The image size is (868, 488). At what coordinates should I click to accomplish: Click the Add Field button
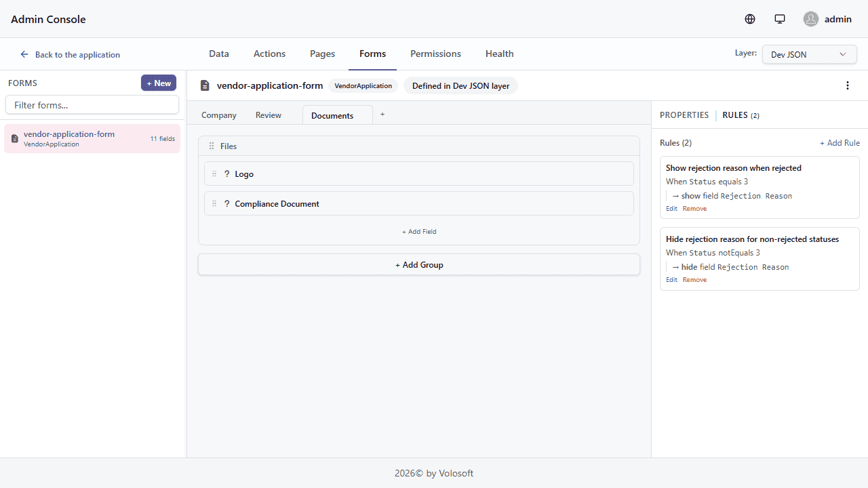(419, 232)
